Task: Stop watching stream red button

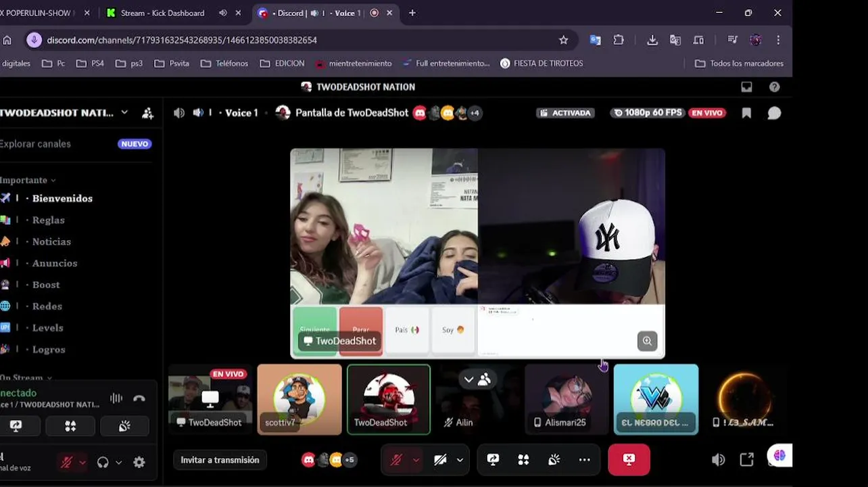Action: tap(629, 460)
